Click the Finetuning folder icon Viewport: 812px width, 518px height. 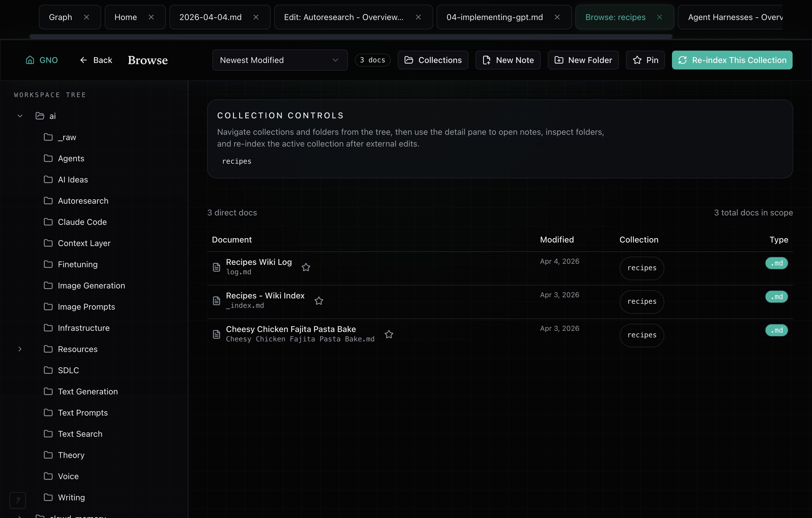(48, 264)
